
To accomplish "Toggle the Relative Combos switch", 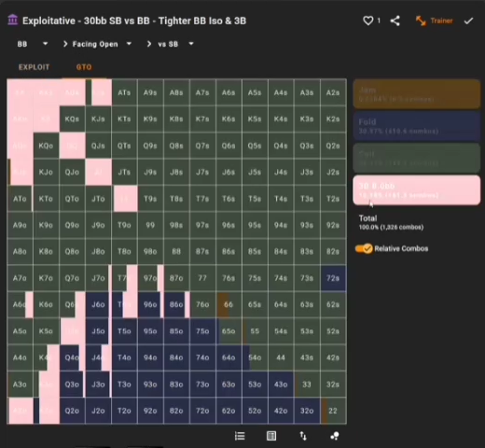I will pyautogui.click(x=364, y=248).
